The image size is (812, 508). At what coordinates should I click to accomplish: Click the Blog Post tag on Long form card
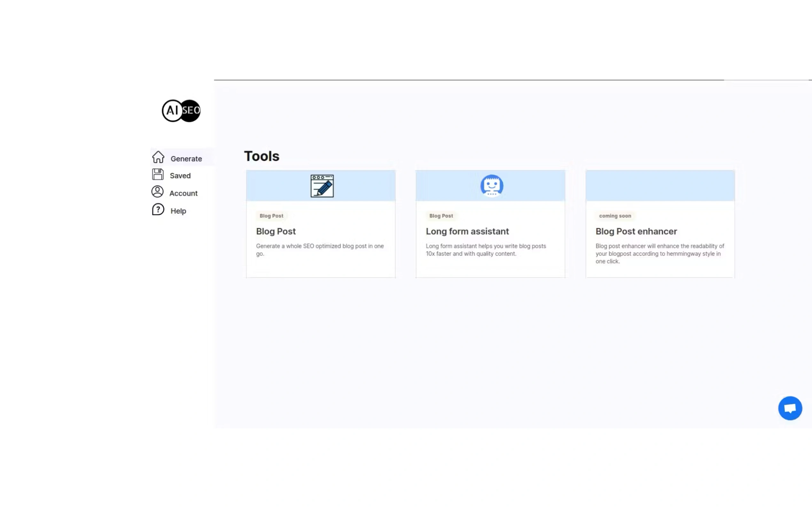[441, 216]
